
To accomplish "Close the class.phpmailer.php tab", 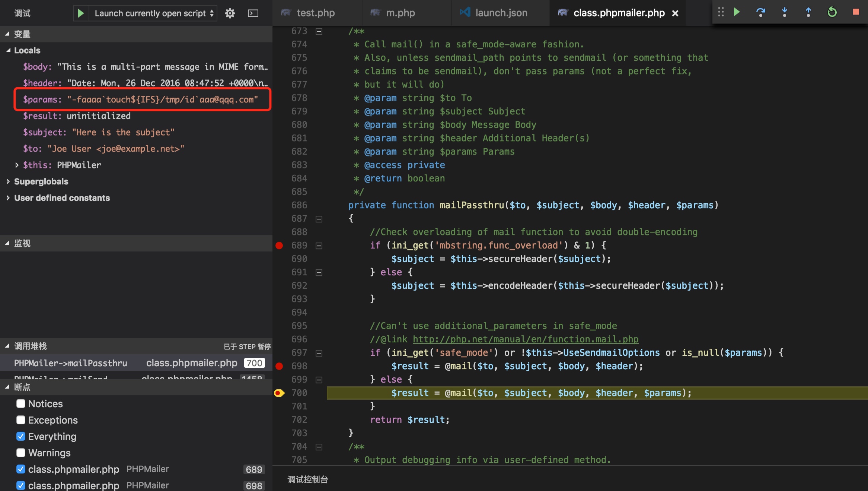I will [x=675, y=13].
